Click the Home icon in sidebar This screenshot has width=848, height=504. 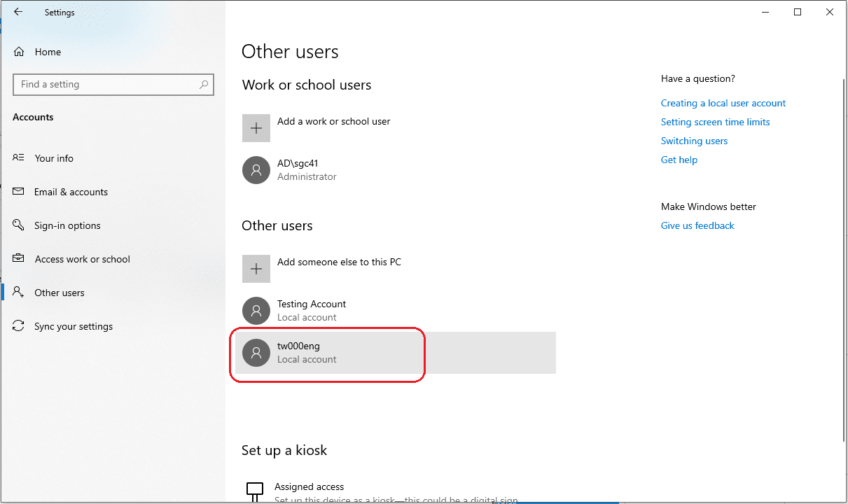click(19, 52)
